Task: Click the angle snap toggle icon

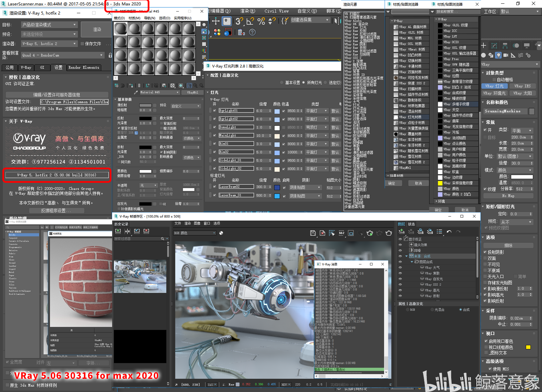Action: click(x=250, y=21)
